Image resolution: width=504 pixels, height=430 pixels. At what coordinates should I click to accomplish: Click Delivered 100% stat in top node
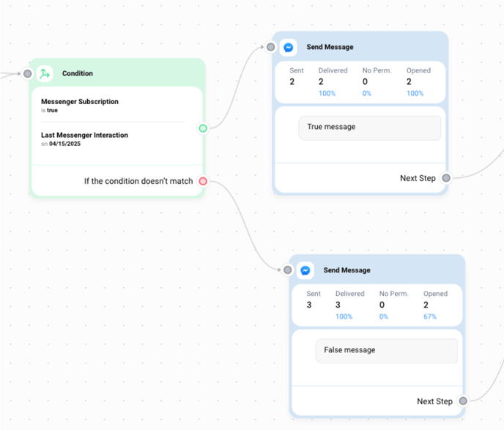click(327, 94)
